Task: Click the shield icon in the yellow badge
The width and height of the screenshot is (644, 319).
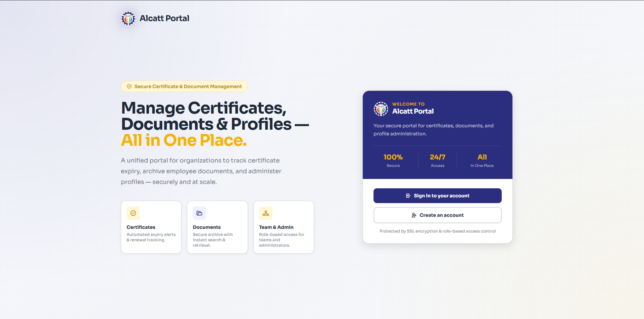Action: [x=129, y=86]
